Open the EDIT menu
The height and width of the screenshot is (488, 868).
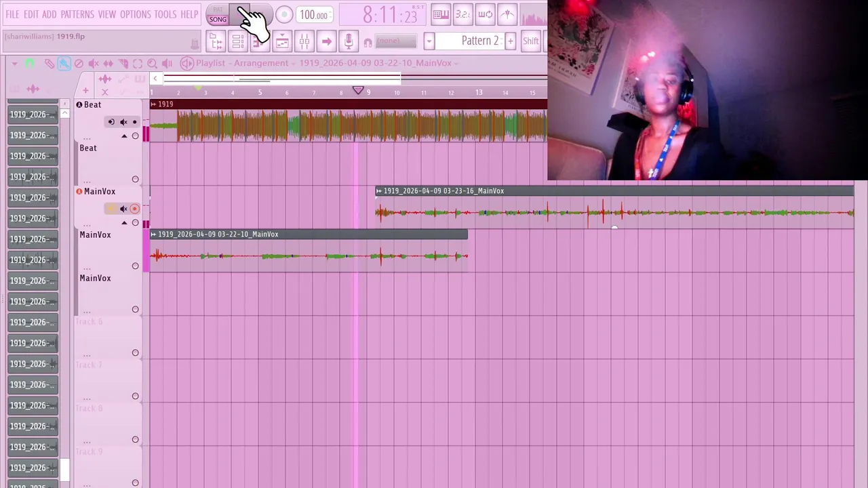pyautogui.click(x=31, y=14)
